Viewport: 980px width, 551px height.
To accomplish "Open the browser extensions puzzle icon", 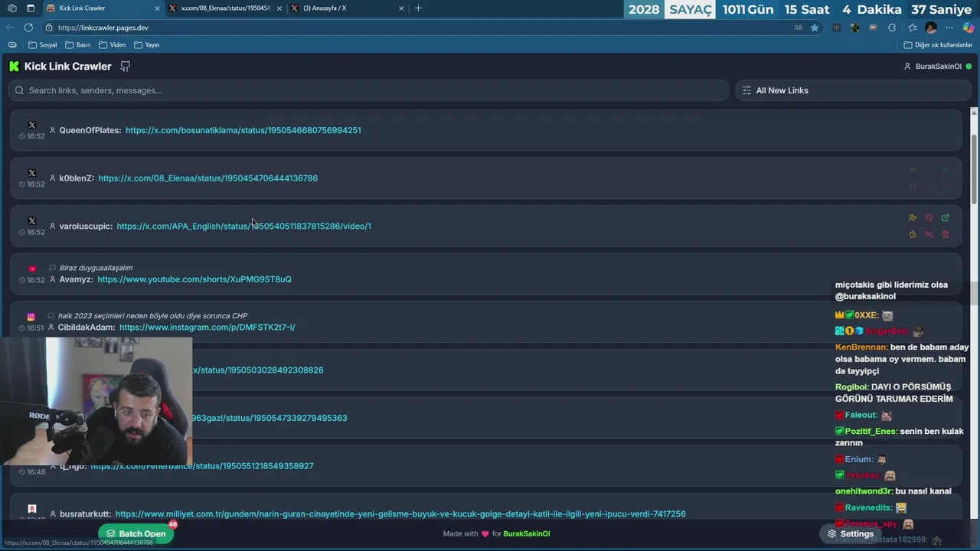I will (x=892, y=28).
